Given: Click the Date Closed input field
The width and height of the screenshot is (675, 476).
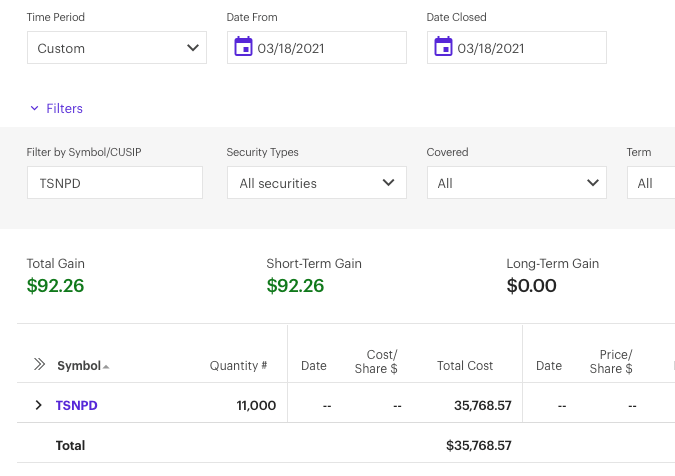Looking at the screenshot, I should tap(525, 48).
